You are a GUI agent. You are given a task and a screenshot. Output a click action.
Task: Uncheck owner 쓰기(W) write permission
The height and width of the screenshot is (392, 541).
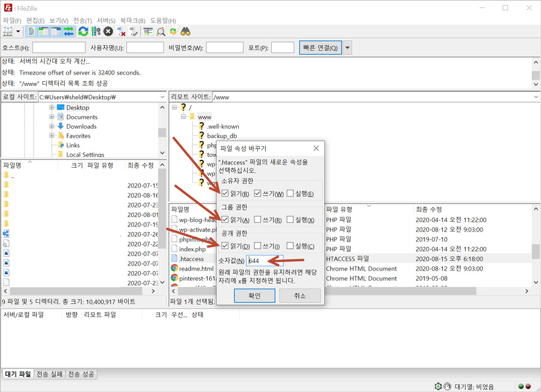point(258,194)
